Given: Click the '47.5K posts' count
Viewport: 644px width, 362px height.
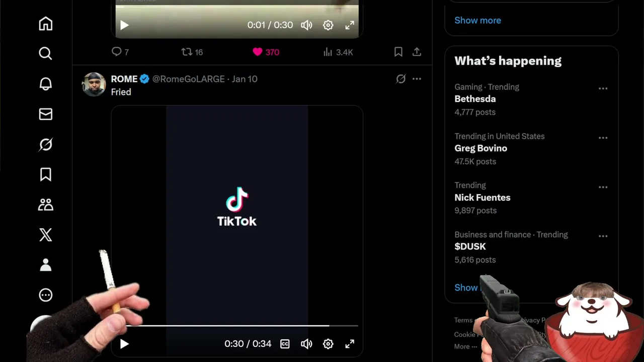Looking at the screenshot, I should [475, 161].
